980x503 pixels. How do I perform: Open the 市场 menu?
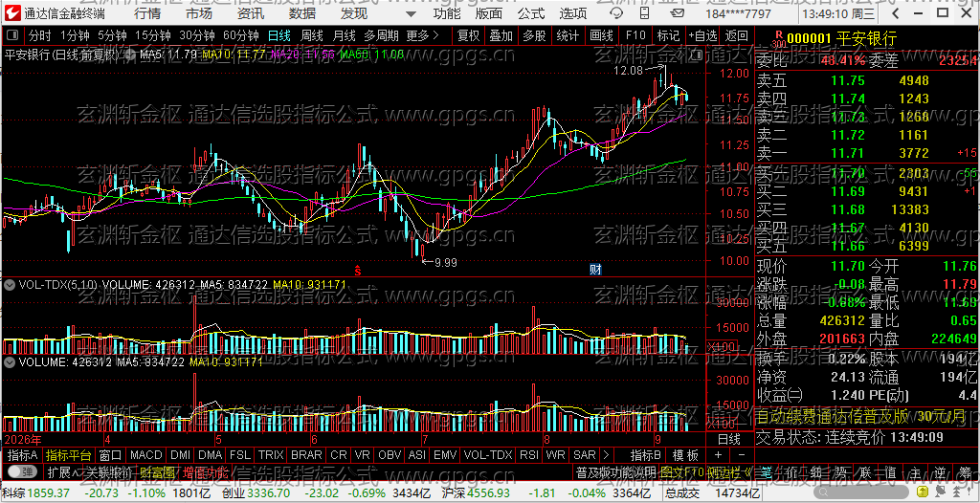[199, 13]
